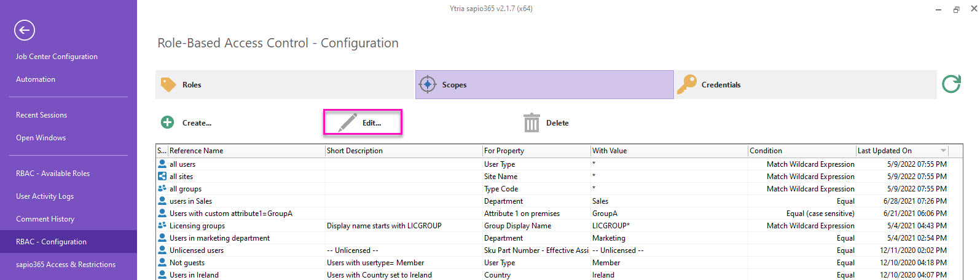980x280 pixels.
Task: Click the Scopes target icon
Action: [427, 84]
